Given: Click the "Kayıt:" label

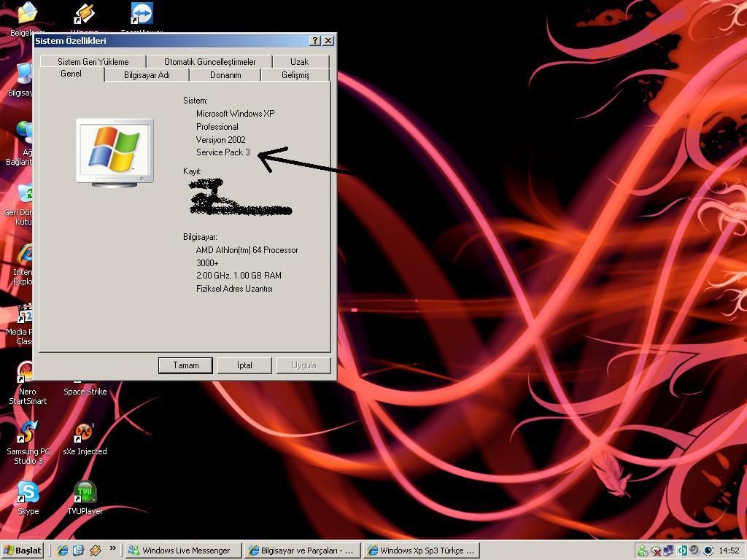Looking at the screenshot, I should (193, 171).
